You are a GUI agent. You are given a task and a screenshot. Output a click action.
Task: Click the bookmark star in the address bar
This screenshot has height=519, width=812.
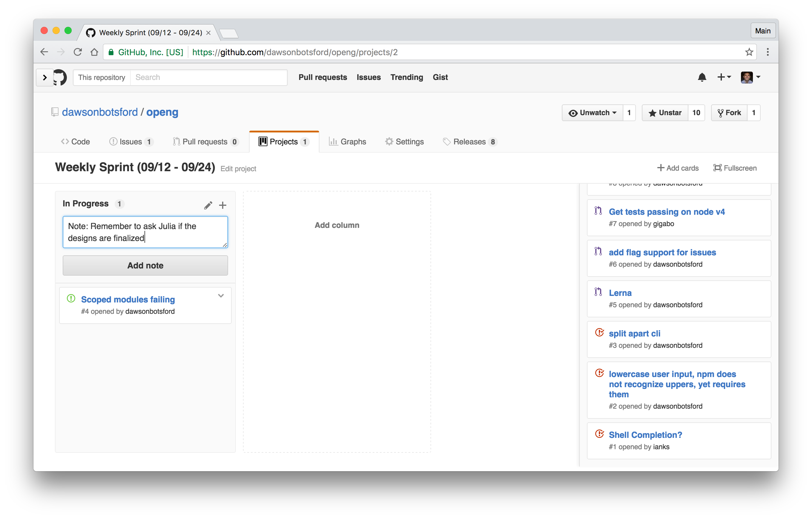pyautogui.click(x=749, y=52)
